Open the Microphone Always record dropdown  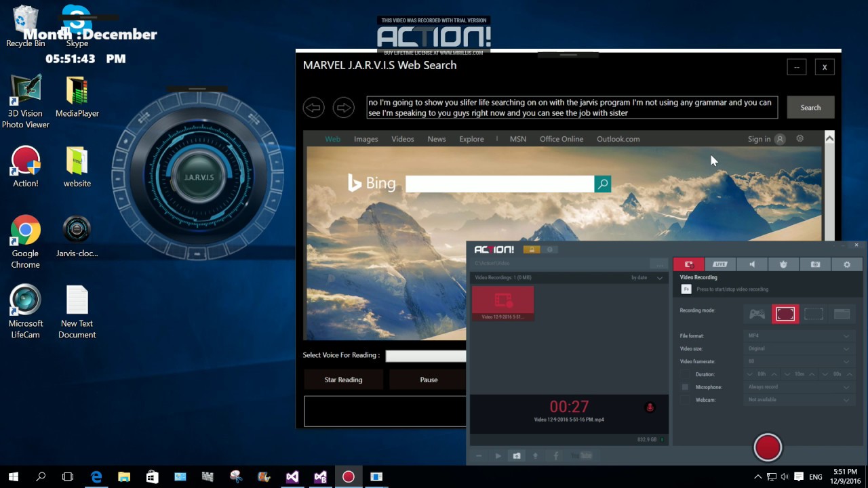click(799, 387)
